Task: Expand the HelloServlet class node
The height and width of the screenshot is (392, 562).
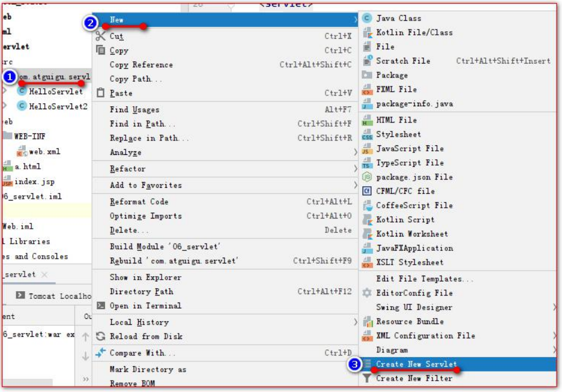Action: (x=5, y=91)
